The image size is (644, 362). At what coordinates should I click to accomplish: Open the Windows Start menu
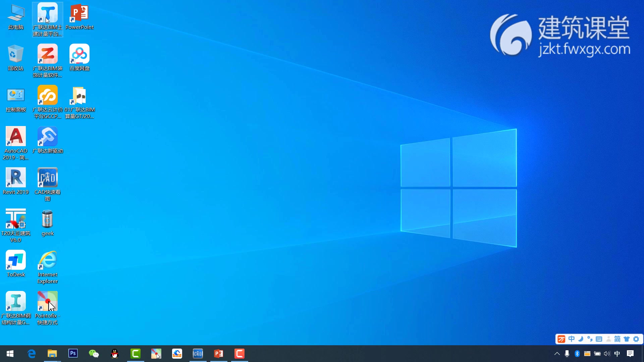pos(10,354)
